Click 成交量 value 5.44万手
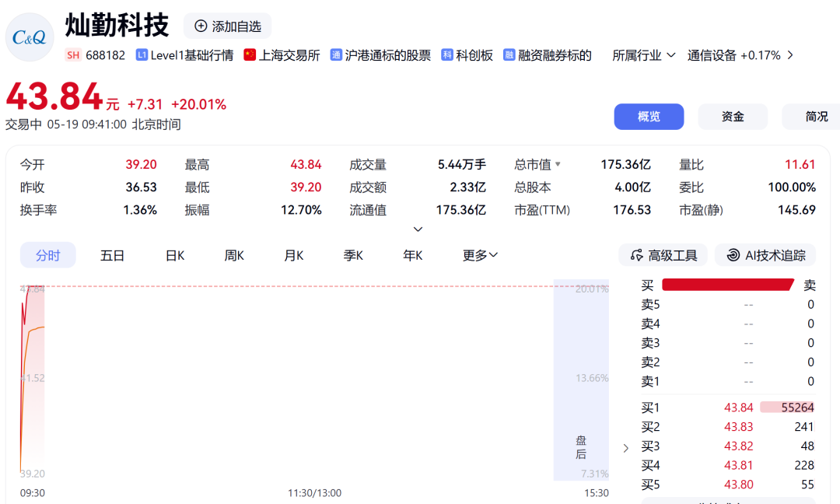Image resolution: width=840 pixels, height=504 pixels. pos(462,164)
